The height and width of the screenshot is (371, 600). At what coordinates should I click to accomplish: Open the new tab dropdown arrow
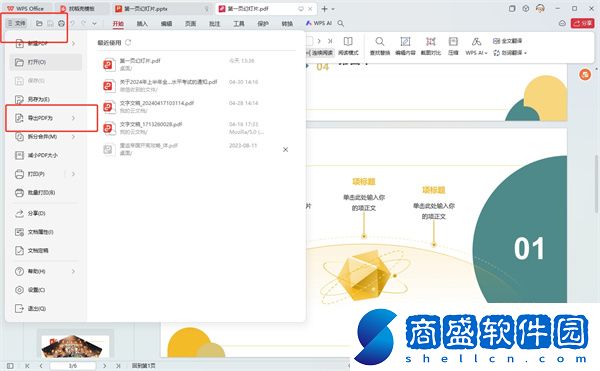333,9
